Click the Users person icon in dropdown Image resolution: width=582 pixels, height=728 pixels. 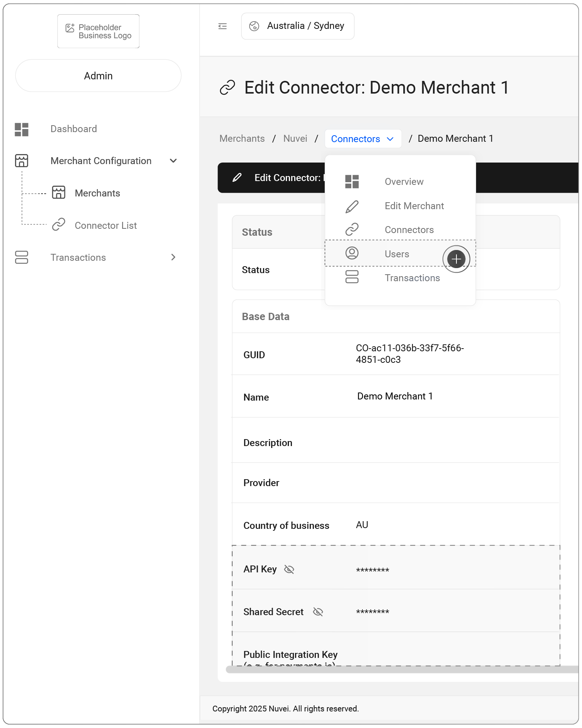coord(352,253)
